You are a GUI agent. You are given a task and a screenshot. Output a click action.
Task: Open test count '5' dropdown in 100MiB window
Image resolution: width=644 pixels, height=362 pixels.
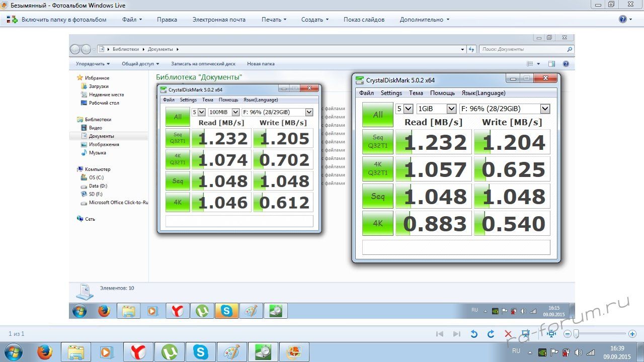[x=198, y=112]
